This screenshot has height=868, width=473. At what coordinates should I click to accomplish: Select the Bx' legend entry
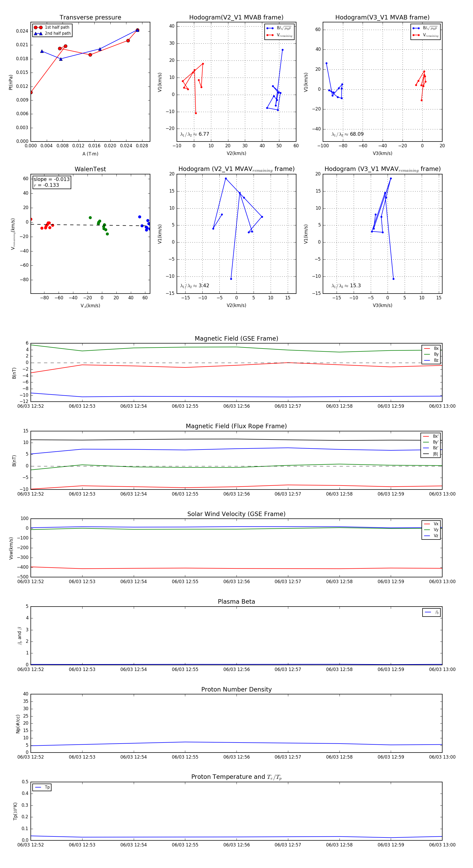click(x=431, y=436)
